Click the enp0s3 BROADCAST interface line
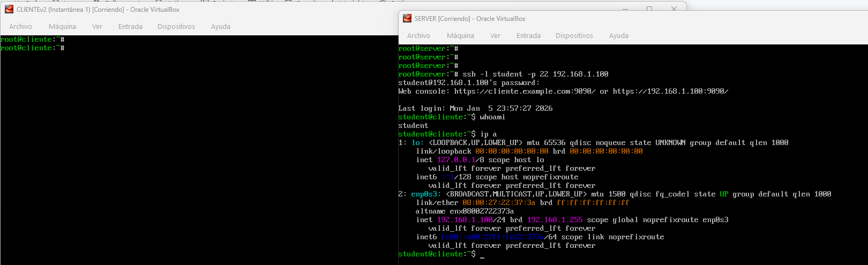 [615, 194]
